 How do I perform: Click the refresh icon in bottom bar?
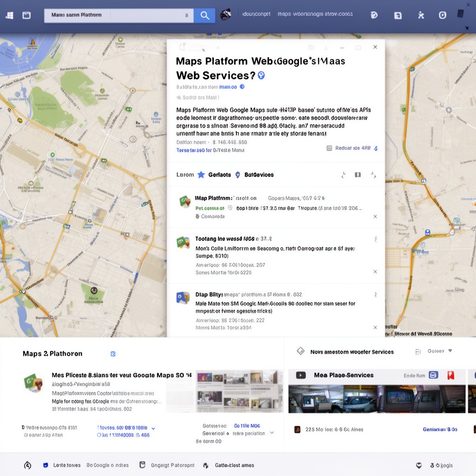coord(27,465)
